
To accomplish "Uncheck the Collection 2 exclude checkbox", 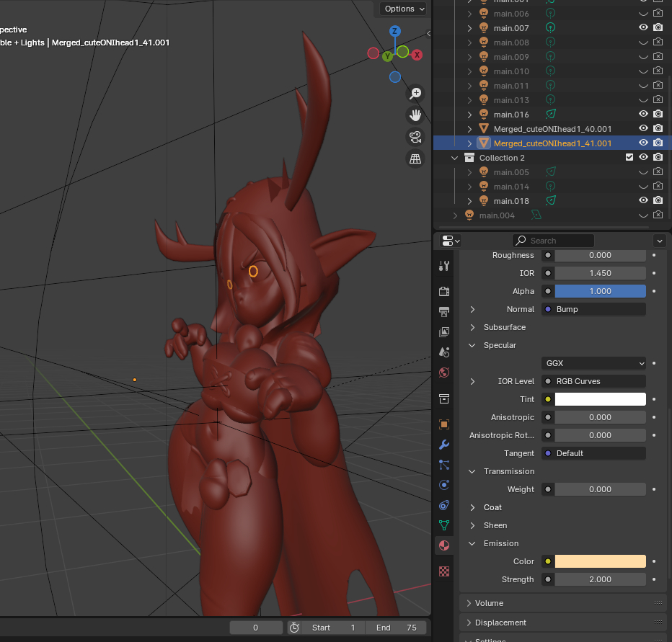I will (629, 158).
